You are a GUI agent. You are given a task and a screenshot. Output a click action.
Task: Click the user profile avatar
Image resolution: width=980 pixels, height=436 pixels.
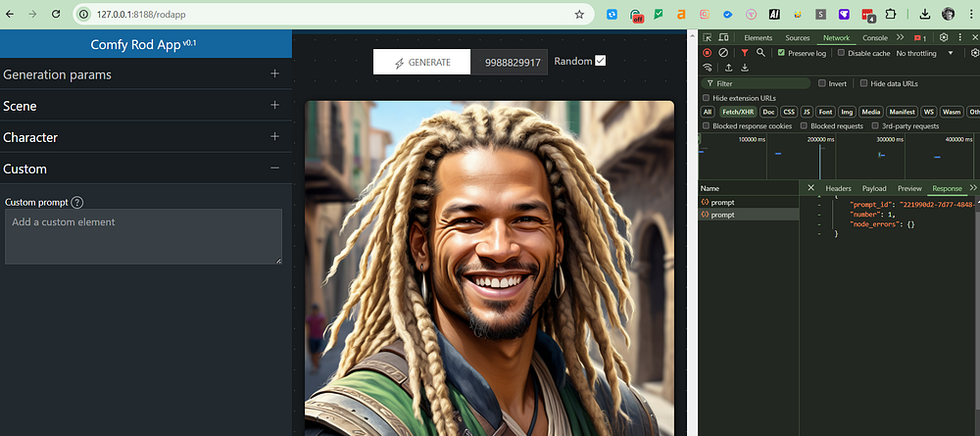pyautogui.click(x=948, y=14)
